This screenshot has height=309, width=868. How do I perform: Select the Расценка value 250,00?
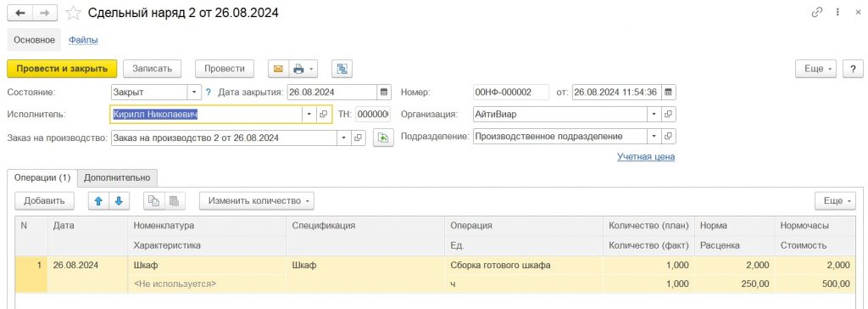point(734,284)
